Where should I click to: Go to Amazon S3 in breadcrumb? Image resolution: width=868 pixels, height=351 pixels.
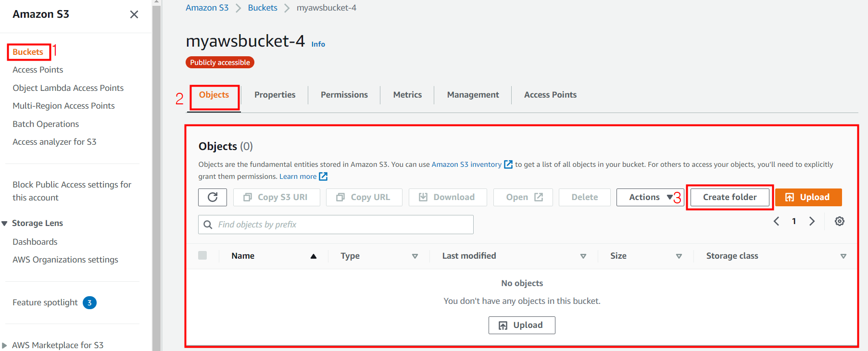pyautogui.click(x=207, y=8)
